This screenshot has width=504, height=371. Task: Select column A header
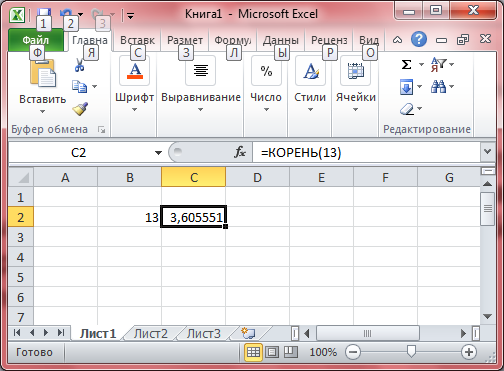65,177
